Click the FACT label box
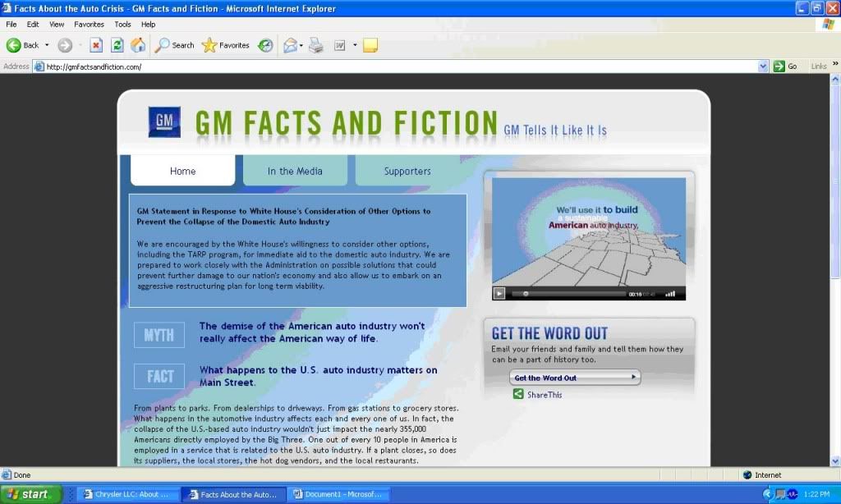841x504 pixels. tap(159, 377)
